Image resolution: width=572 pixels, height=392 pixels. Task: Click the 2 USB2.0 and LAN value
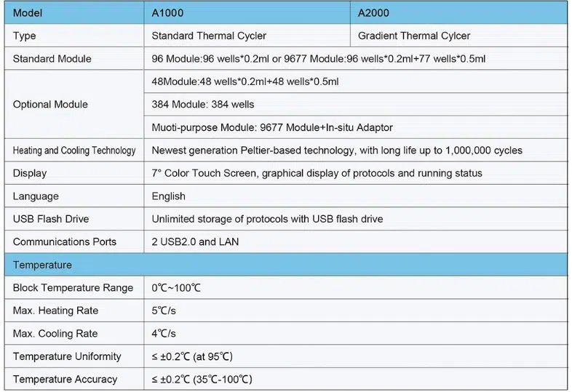coord(195,241)
